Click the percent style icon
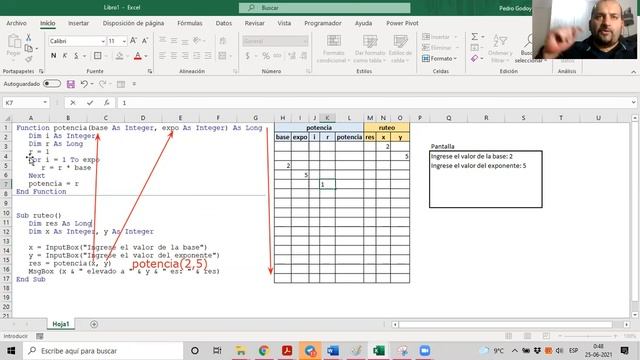Viewport: 640px width, 360px height. 266,56
